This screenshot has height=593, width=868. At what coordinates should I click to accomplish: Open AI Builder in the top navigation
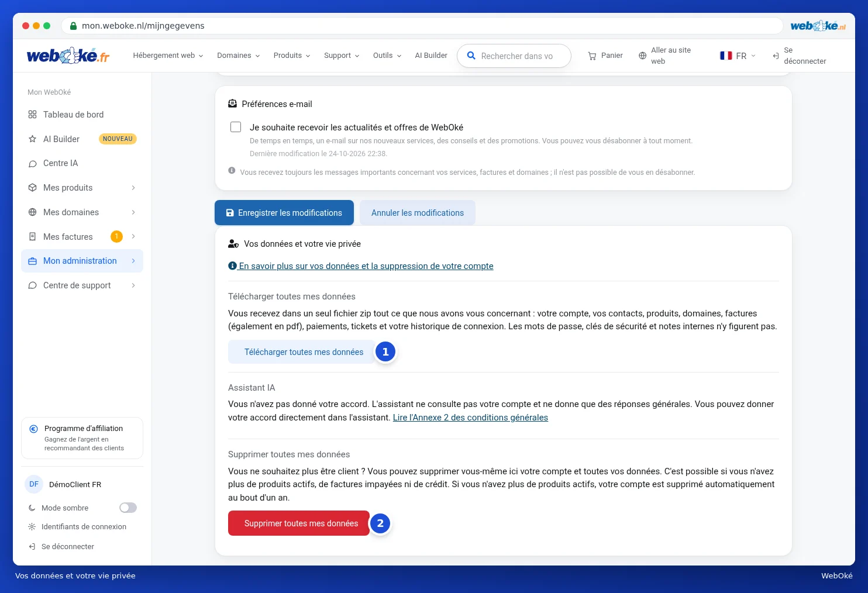pos(431,56)
